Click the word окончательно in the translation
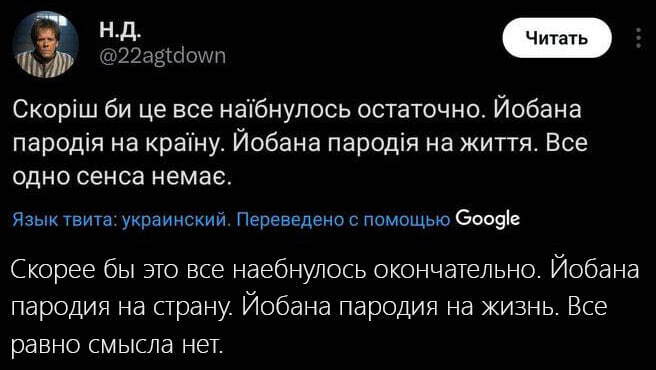The image size is (656, 370). click(456, 271)
